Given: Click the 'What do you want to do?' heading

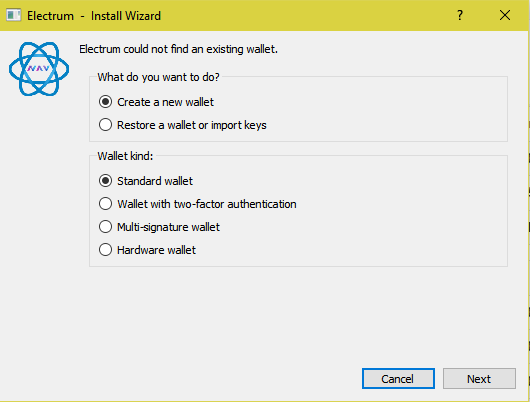Looking at the screenshot, I should tap(159, 77).
